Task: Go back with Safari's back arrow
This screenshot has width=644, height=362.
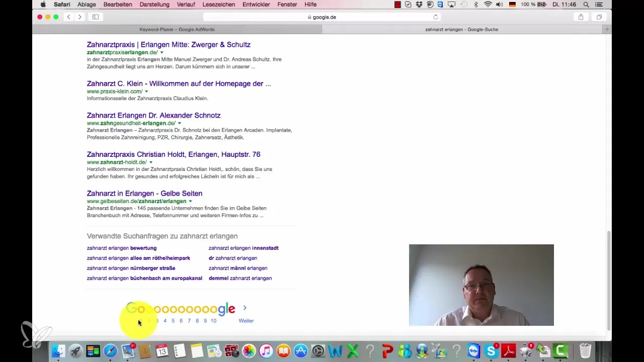Action: [69, 17]
